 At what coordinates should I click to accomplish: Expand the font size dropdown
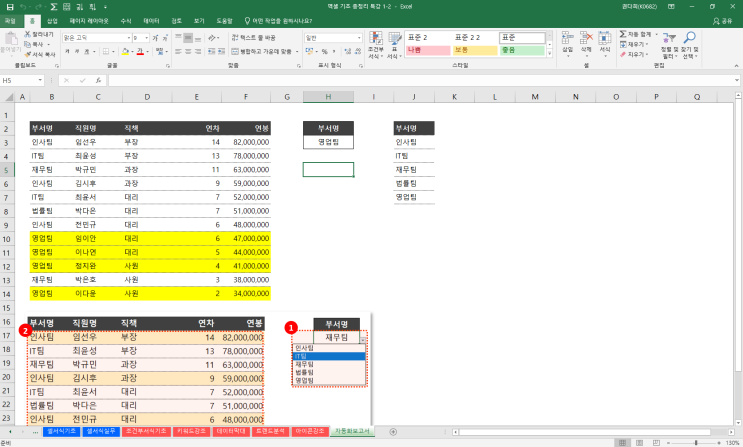(x=146, y=38)
